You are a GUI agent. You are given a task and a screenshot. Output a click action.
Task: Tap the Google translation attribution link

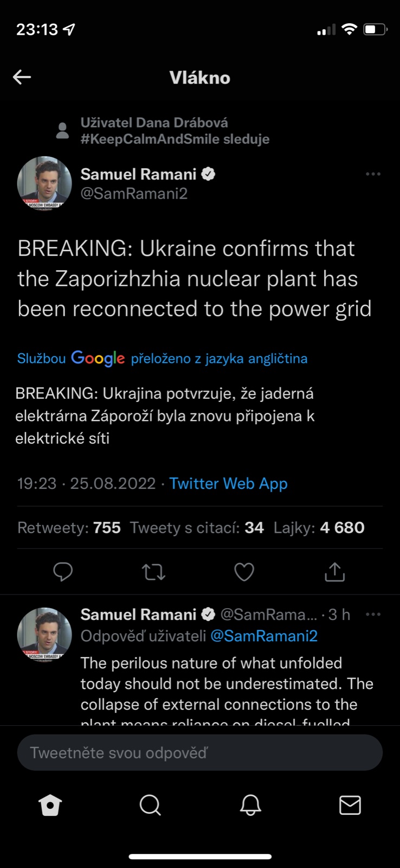(162, 359)
